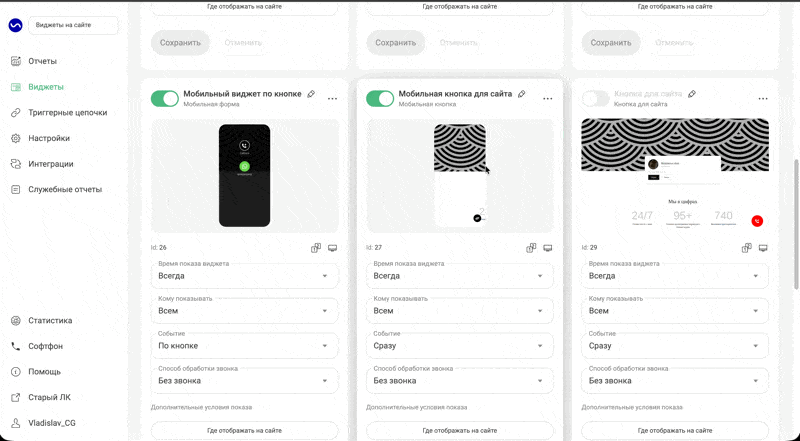This screenshot has height=441, width=800.
Task: Open three-dots menu for widget Id: 29
Action: point(763,99)
